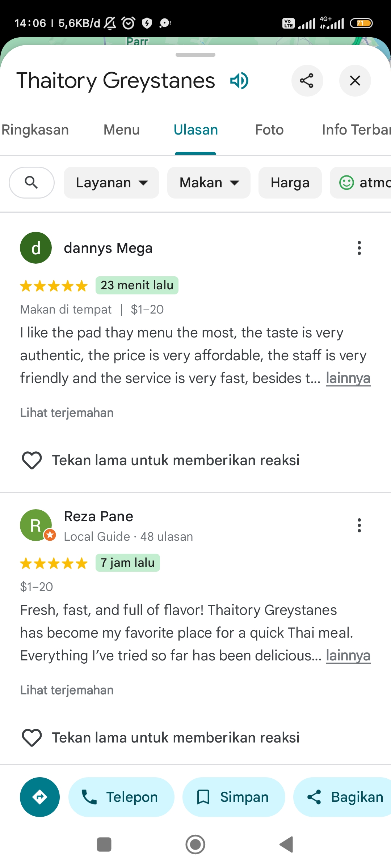Tap dannys Mega's green avatar
The image size is (391, 868).
[36, 248]
